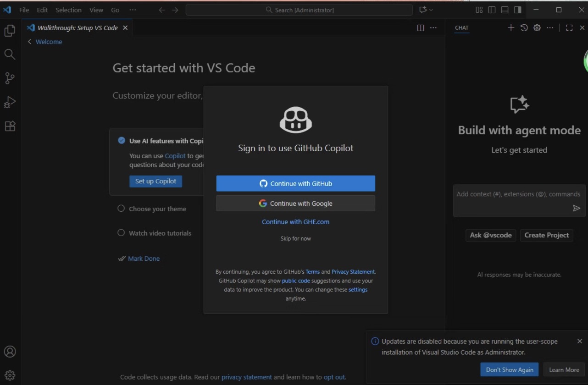Open the overflow menu ellipsis in menu bar

click(133, 10)
